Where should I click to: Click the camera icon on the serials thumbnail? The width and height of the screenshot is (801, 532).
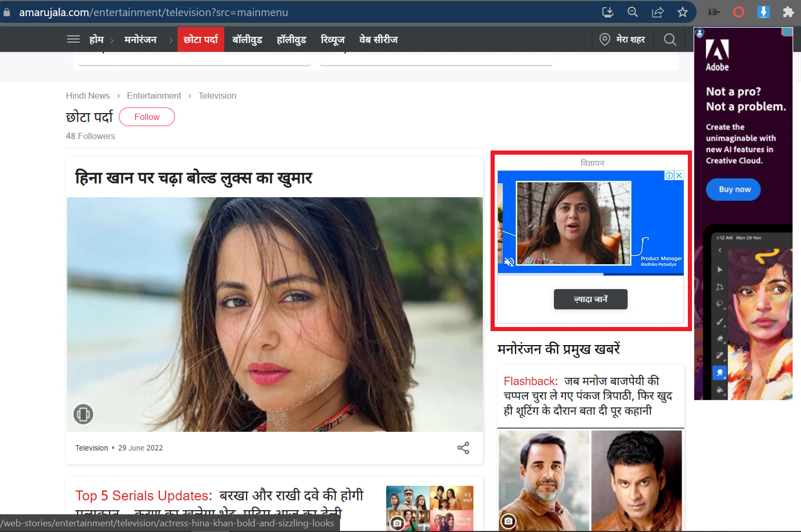[x=397, y=523]
